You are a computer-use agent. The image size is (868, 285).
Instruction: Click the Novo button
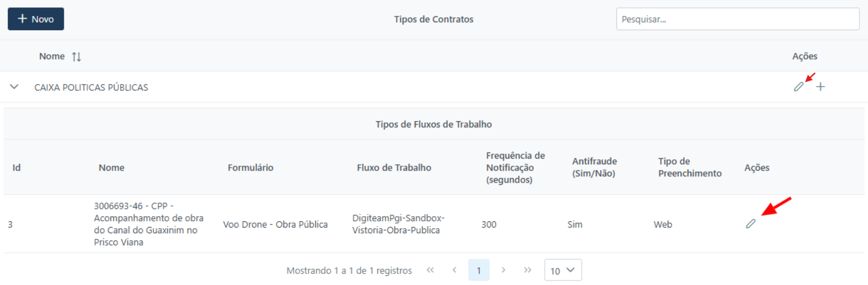[x=36, y=19]
